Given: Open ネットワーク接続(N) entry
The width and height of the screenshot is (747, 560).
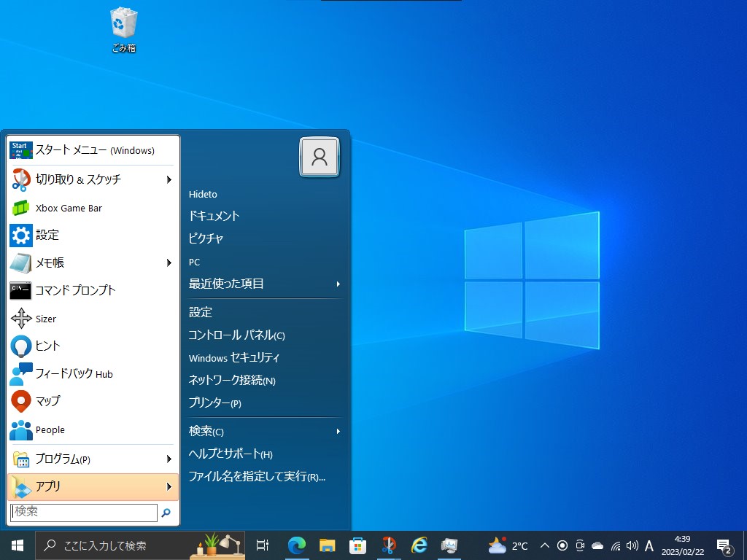Looking at the screenshot, I should pyautogui.click(x=232, y=380).
